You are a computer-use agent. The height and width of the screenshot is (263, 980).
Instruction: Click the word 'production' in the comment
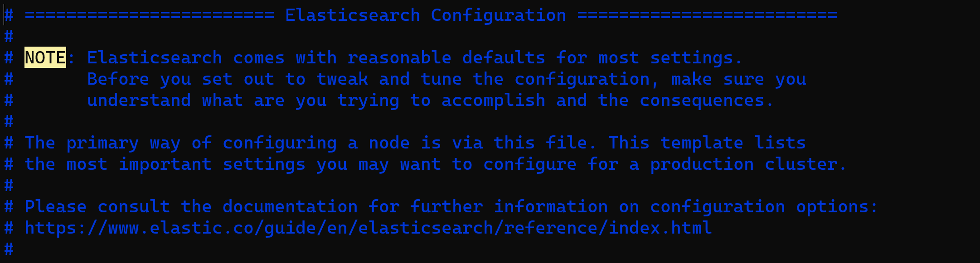tap(702, 164)
